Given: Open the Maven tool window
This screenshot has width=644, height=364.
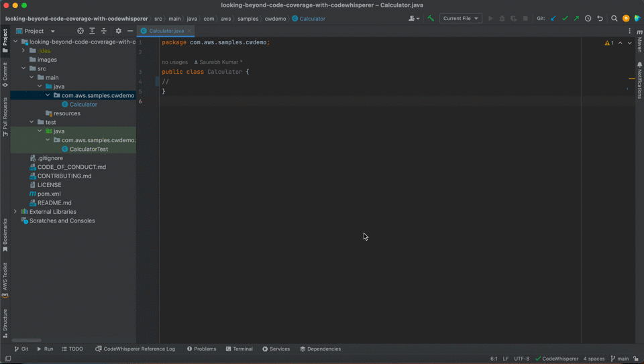Looking at the screenshot, I should (639, 41).
